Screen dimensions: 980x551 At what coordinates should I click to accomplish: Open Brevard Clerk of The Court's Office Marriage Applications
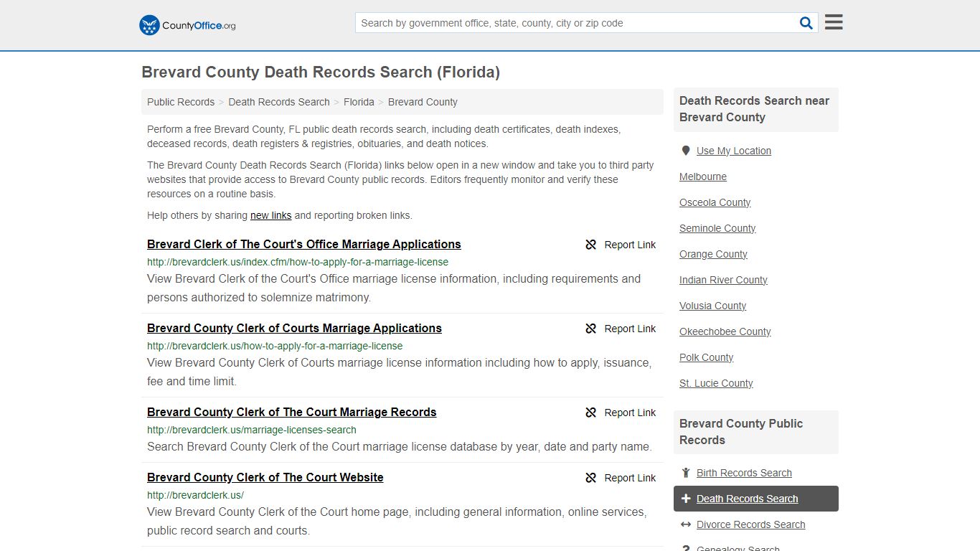[304, 244]
